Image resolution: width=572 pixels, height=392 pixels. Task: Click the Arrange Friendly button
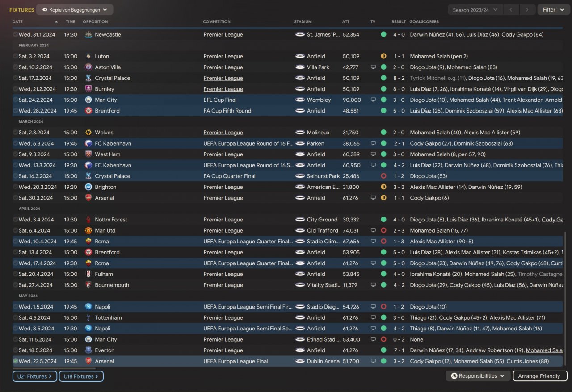pos(540,376)
